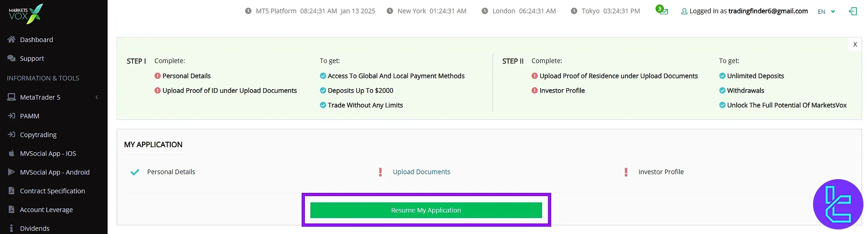Click Personal Details under Step I

coord(186,76)
